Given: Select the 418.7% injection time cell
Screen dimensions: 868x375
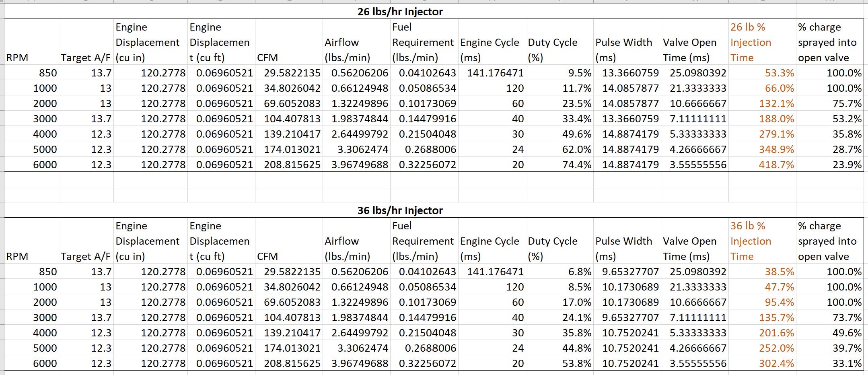Looking at the screenshot, I should 776,165.
